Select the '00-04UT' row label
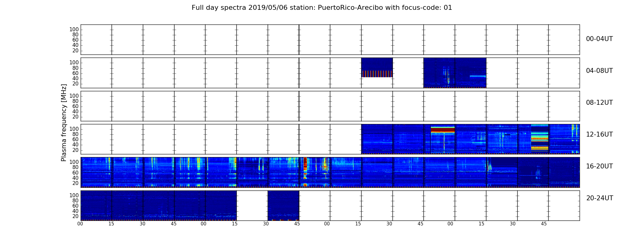The width and height of the screenshot is (644, 245). click(599, 39)
